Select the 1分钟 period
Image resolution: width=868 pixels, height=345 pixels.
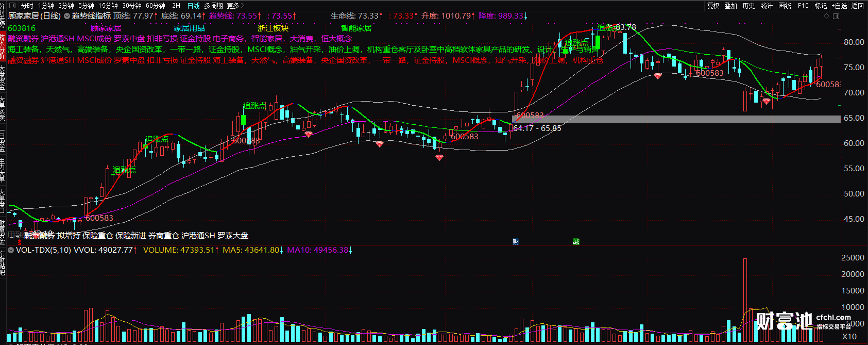tap(46, 6)
